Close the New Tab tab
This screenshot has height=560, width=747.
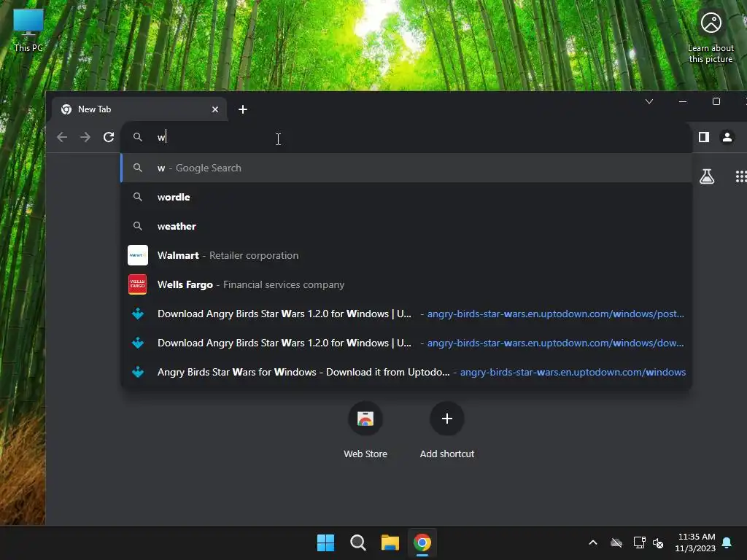click(215, 109)
